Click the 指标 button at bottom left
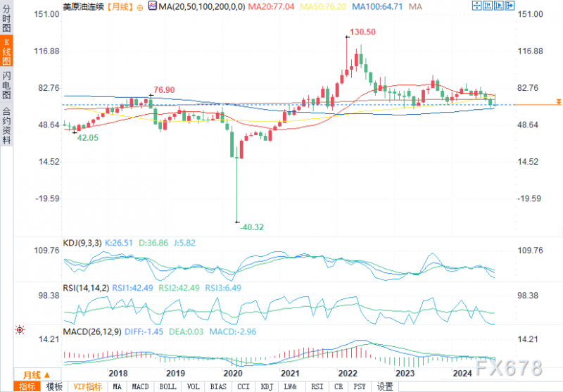 [x=27, y=386]
